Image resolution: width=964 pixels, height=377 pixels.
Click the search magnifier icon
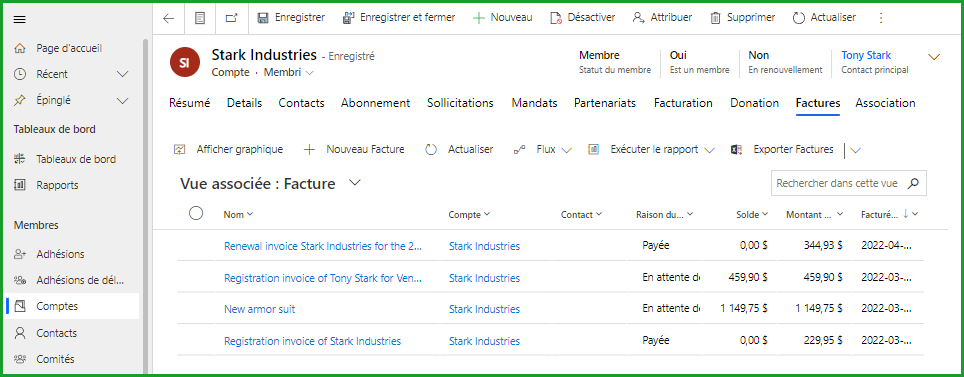coord(914,183)
